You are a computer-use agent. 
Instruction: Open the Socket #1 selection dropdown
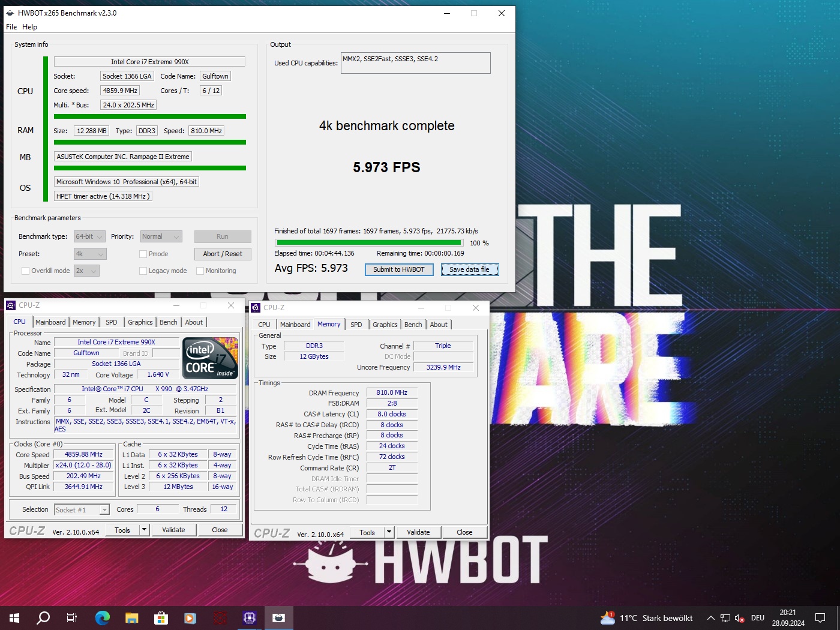click(82, 509)
